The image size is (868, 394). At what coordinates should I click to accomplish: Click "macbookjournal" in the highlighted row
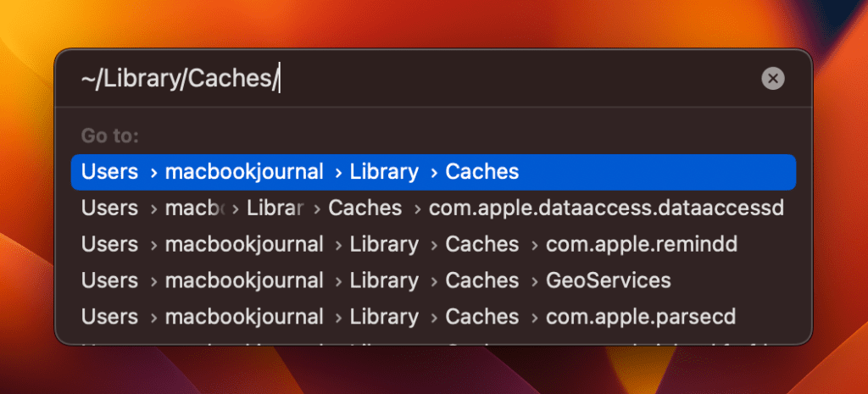pos(244,172)
